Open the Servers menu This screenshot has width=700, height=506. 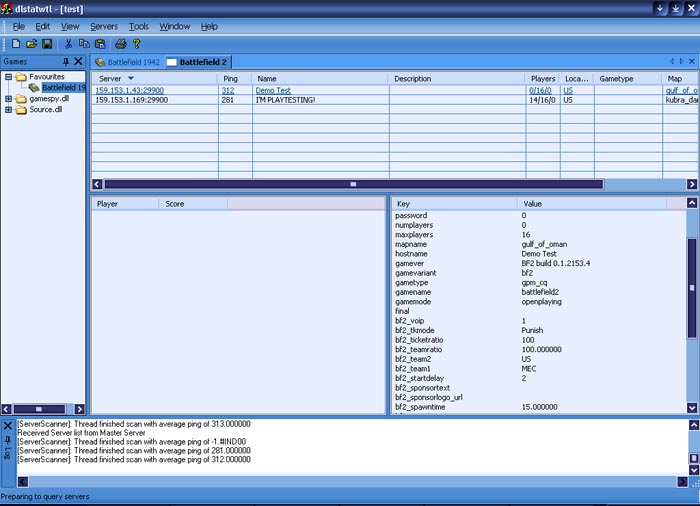(103, 26)
